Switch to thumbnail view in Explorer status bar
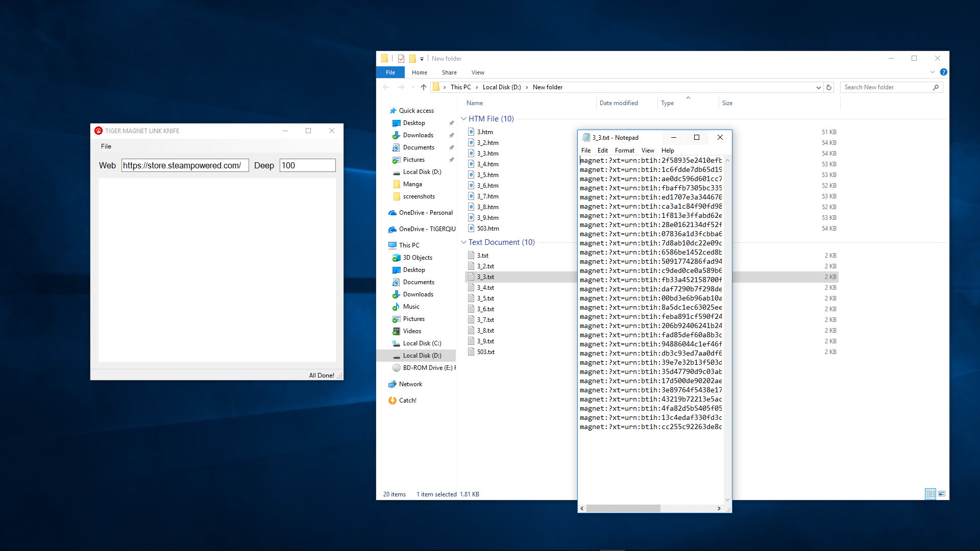Viewport: 980px width, 551px height. tap(942, 494)
